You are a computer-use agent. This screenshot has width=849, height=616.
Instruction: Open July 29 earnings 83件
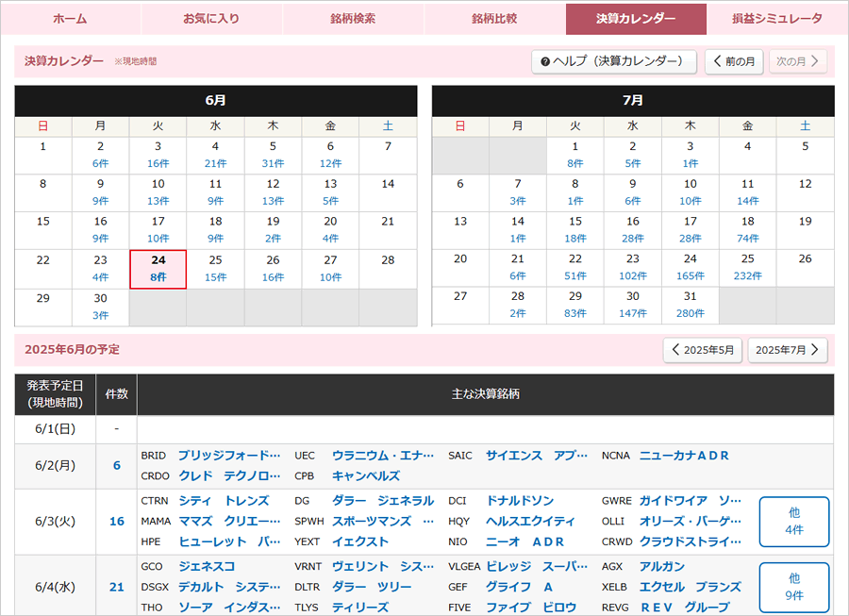pos(575,313)
